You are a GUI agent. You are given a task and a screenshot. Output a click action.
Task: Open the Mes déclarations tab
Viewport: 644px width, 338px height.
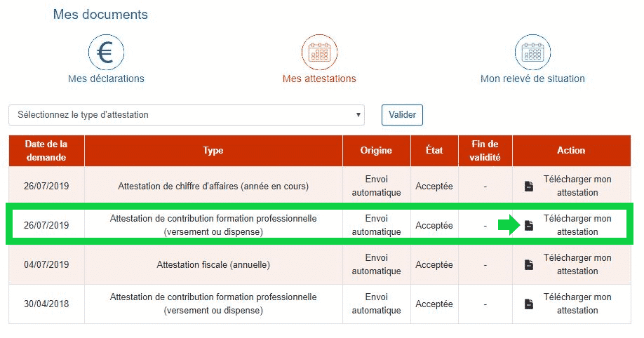(106, 79)
